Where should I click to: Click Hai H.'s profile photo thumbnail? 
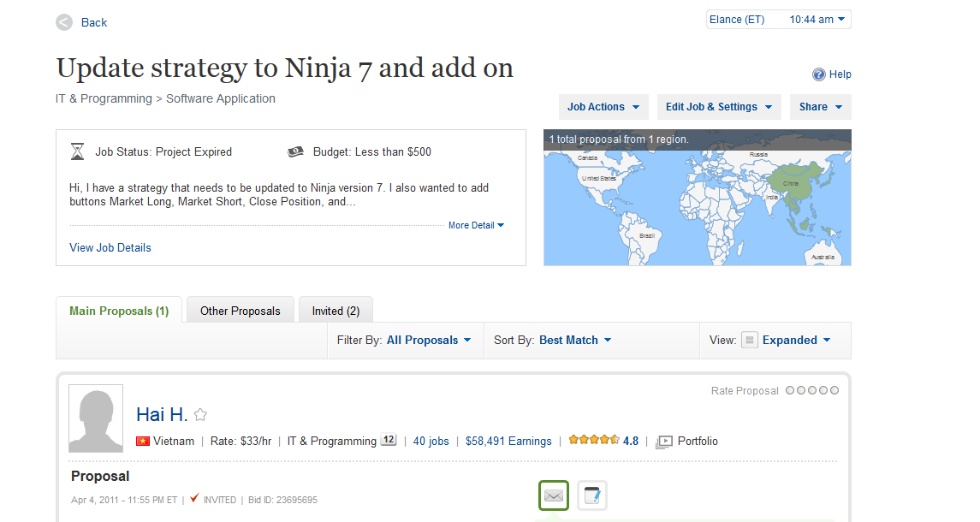click(x=96, y=418)
